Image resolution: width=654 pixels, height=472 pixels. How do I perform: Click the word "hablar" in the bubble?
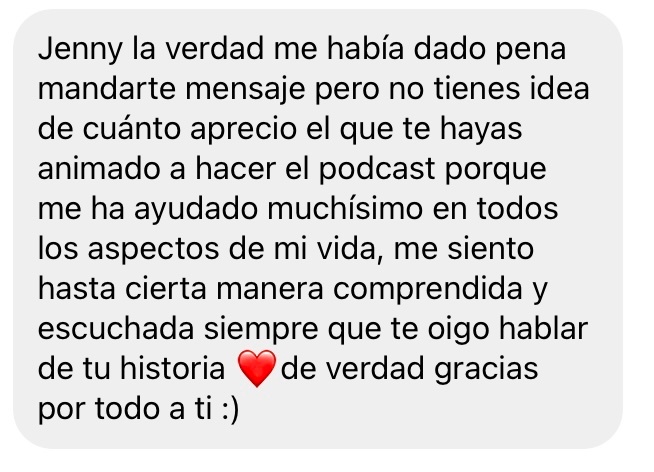(x=543, y=329)
